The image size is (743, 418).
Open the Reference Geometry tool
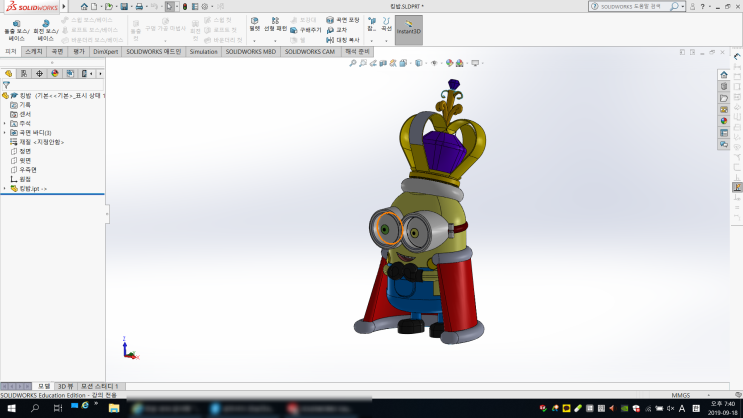point(372,24)
